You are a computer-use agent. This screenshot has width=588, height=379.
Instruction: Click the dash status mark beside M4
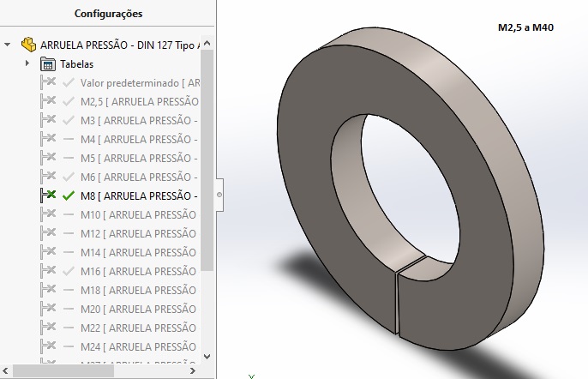[69, 139]
